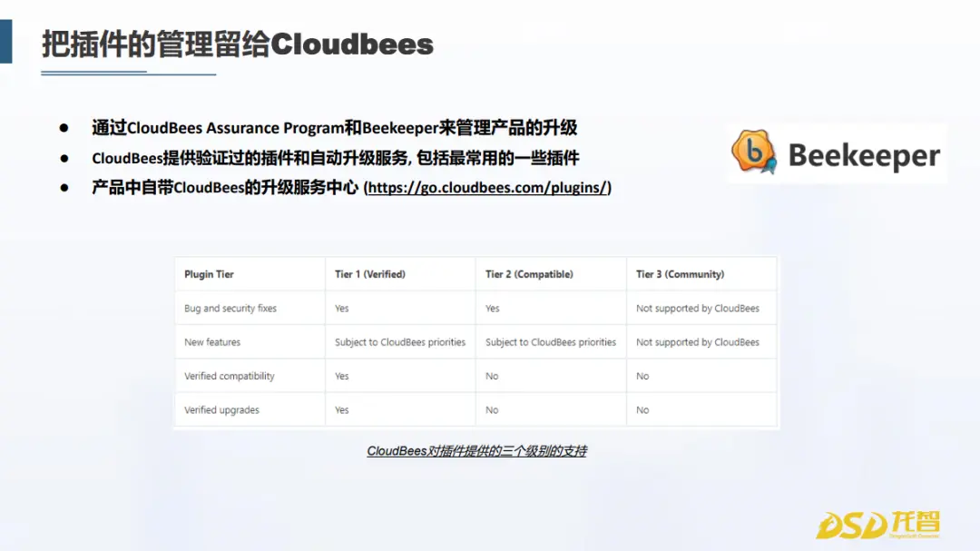
Task: Click the DSD 龙智 logo
Action: coord(877,524)
